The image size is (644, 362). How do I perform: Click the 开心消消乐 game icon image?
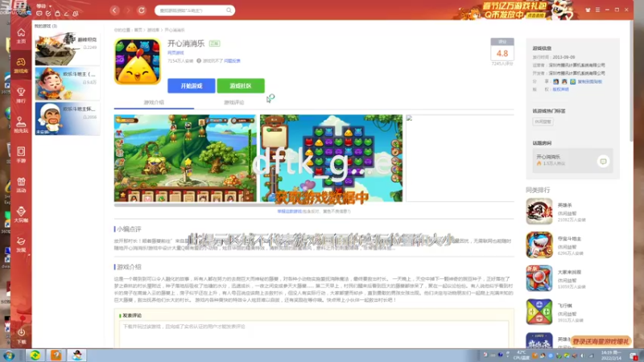(137, 62)
